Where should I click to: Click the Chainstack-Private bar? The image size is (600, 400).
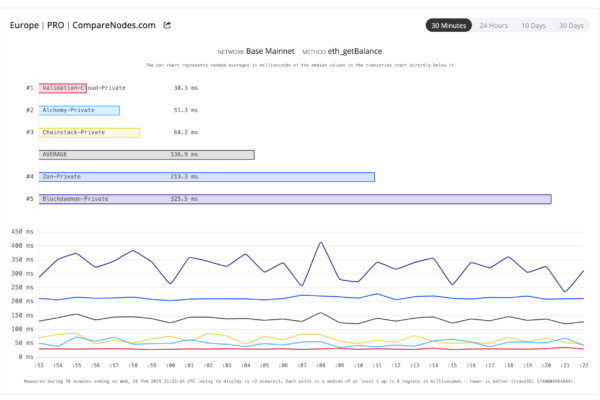[90, 132]
